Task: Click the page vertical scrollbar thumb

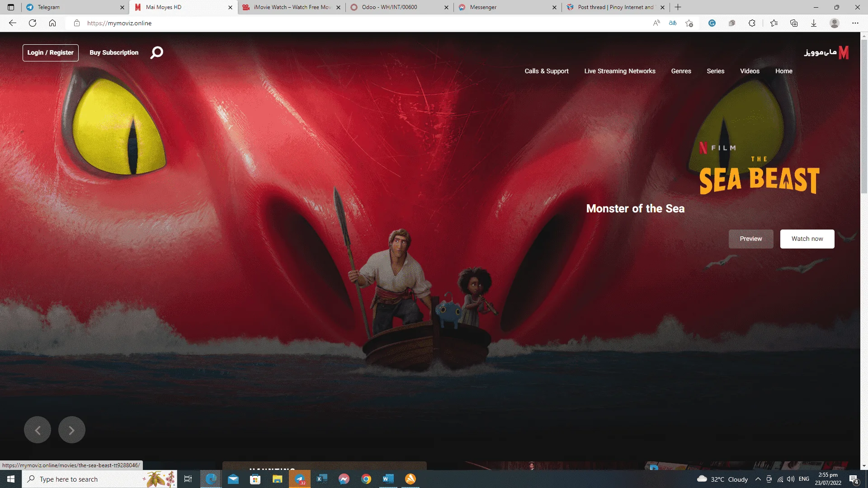Action: 864,117
